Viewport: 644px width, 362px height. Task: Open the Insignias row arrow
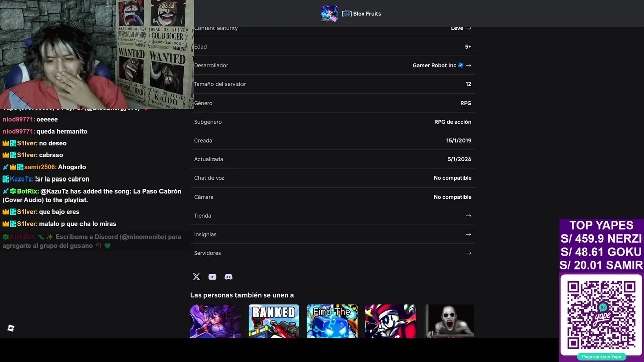468,234
